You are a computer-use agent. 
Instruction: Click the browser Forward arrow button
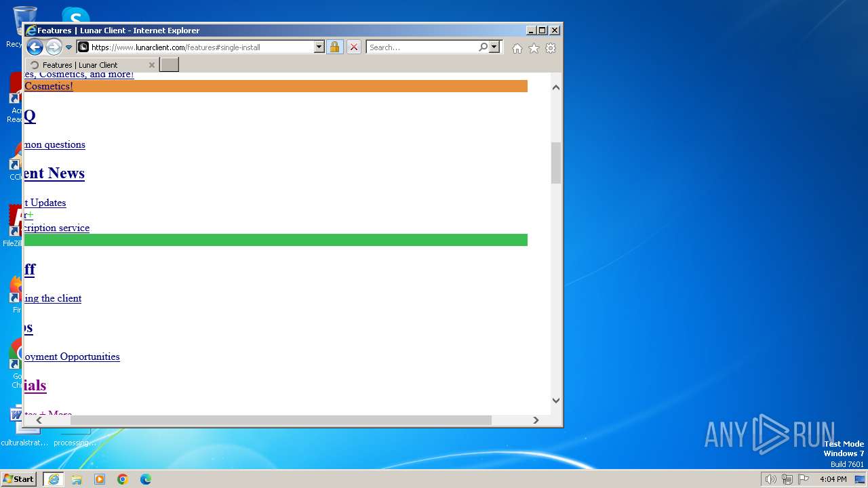pyautogui.click(x=54, y=47)
